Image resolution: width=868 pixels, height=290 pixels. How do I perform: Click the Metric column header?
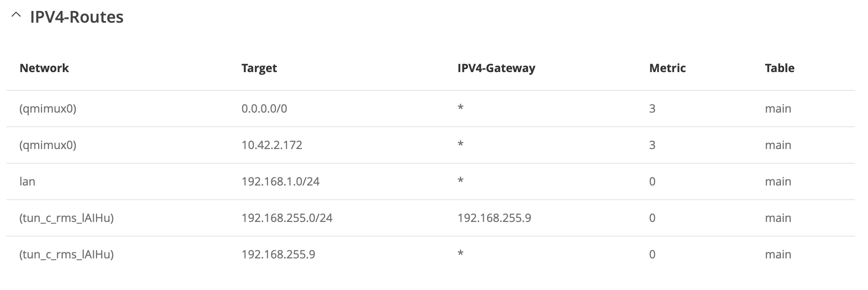tap(667, 68)
